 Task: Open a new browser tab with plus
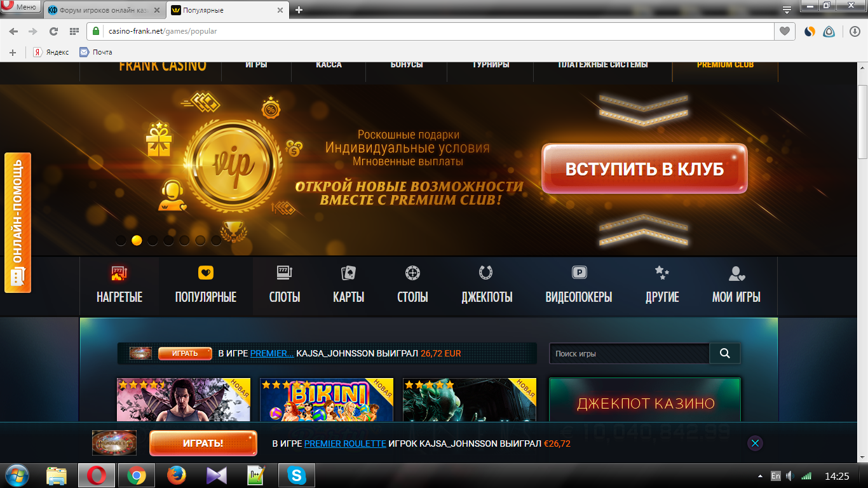pos(299,10)
